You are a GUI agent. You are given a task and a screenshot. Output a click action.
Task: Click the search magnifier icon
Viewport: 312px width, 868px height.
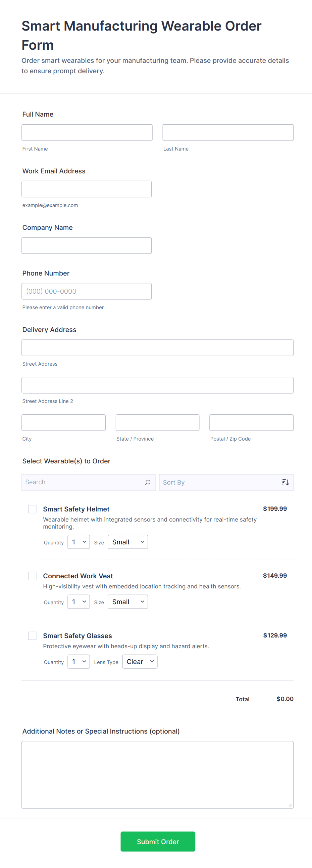(x=147, y=482)
